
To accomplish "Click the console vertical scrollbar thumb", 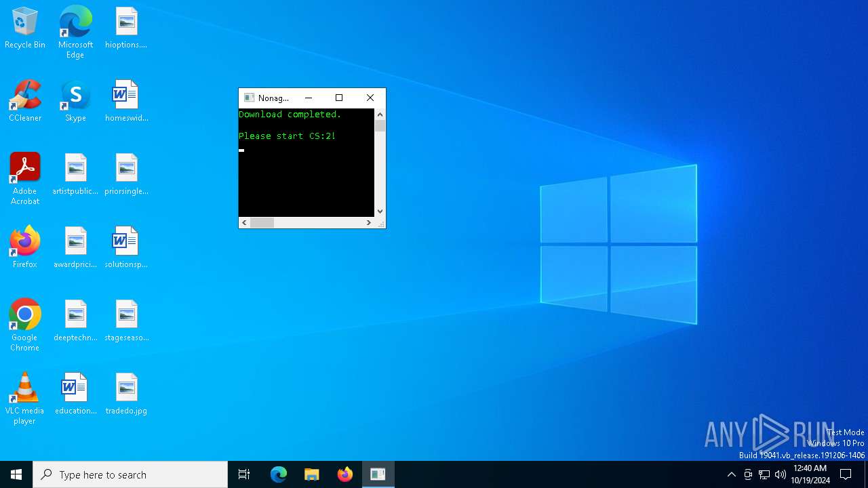I will click(x=380, y=126).
